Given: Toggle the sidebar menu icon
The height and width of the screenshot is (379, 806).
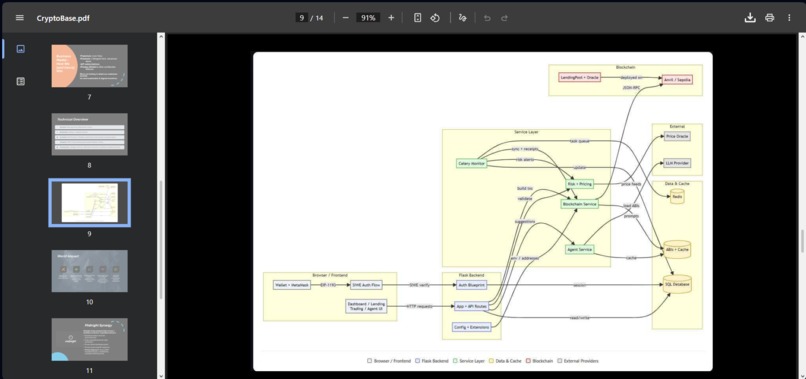Looking at the screenshot, I should [20, 17].
